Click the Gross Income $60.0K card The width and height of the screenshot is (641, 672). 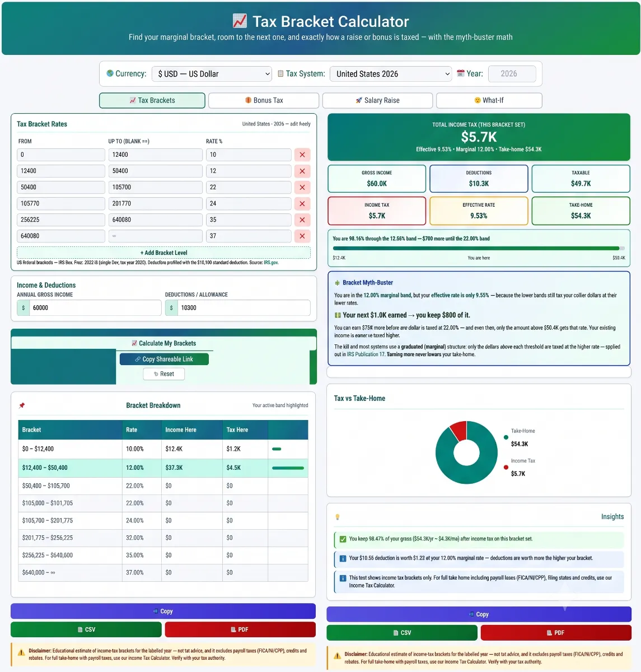(x=377, y=179)
